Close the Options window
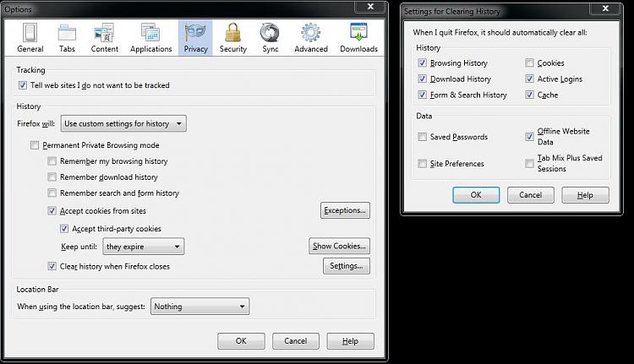Image resolution: width=634 pixels, height=364 pixels. (x=370, y=7)
